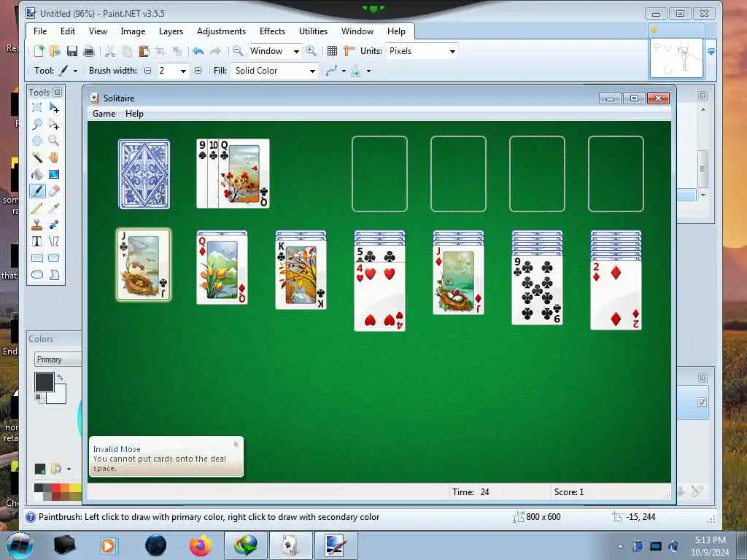Open the Units Pixels dropdown
Image resolution: width=747 pixels, height=560 pixels.
pos(422,51)
